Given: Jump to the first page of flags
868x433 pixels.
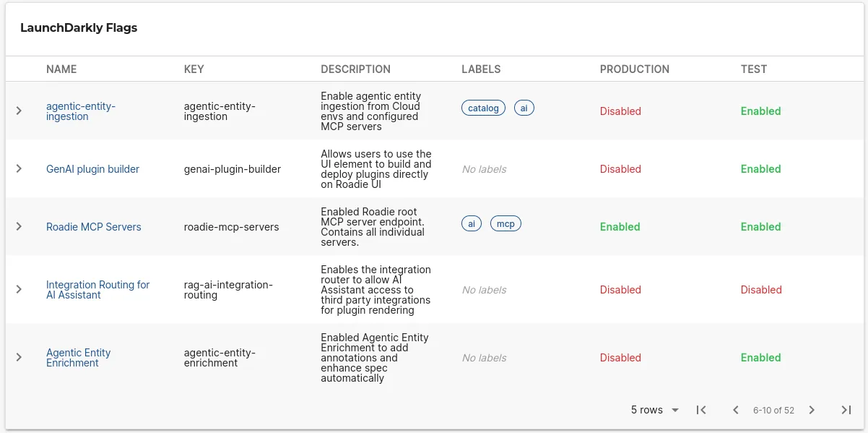Looking at the screenshot, I should [x=700, y=410].
